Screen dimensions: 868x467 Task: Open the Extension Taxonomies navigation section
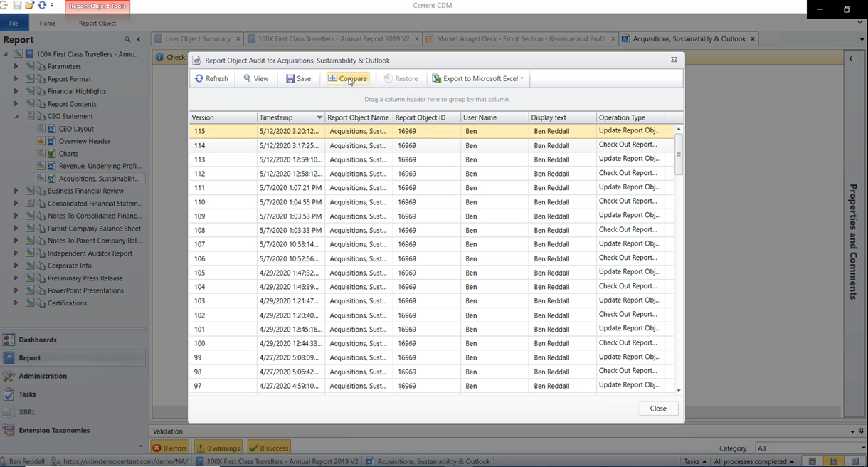[73, 430]
